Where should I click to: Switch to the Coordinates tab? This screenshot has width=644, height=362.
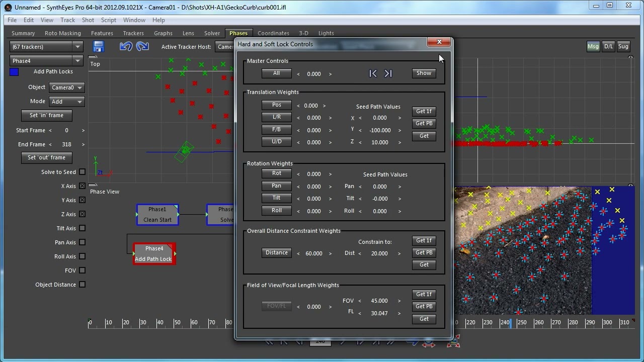[x=273, y=33]
